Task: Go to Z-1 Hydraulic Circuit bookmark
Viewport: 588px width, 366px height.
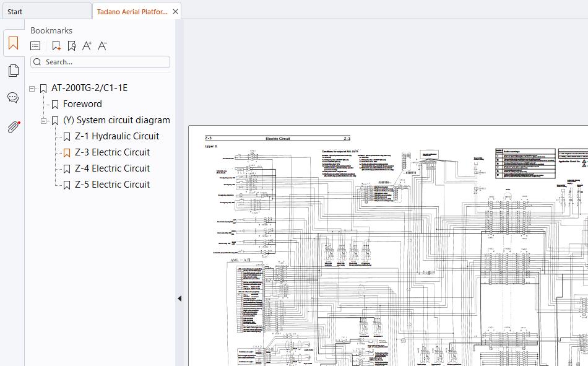Action: [x=117, y=136]
